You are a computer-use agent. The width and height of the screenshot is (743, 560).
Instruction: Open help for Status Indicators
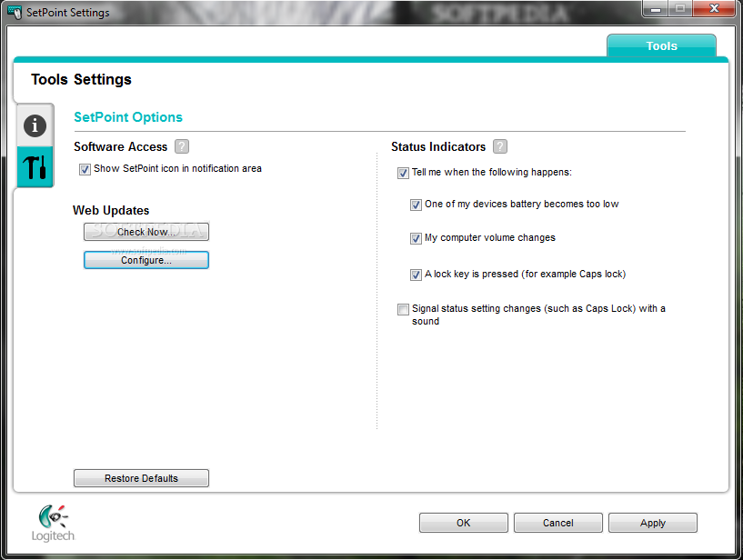tap(499, 147)
